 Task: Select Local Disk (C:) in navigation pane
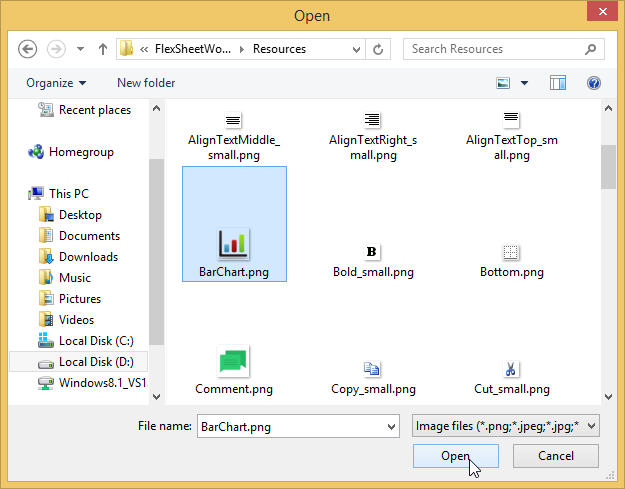click(x=95, y=341)
